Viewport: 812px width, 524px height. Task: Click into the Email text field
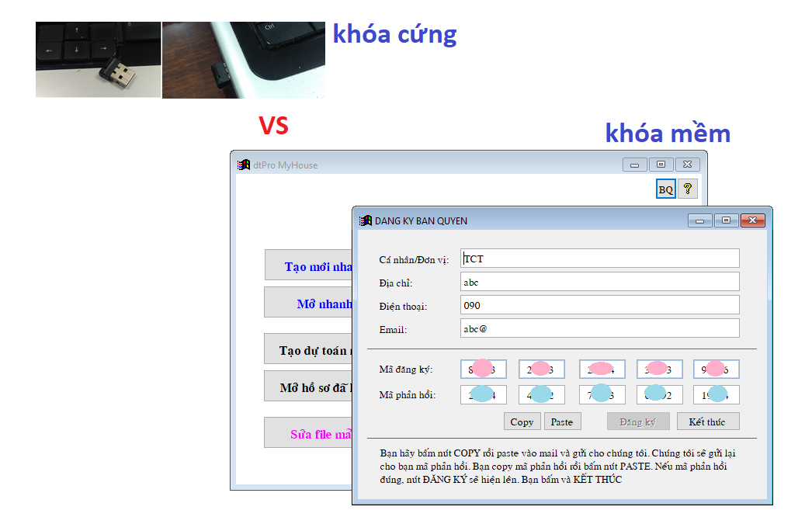point(599,328)
